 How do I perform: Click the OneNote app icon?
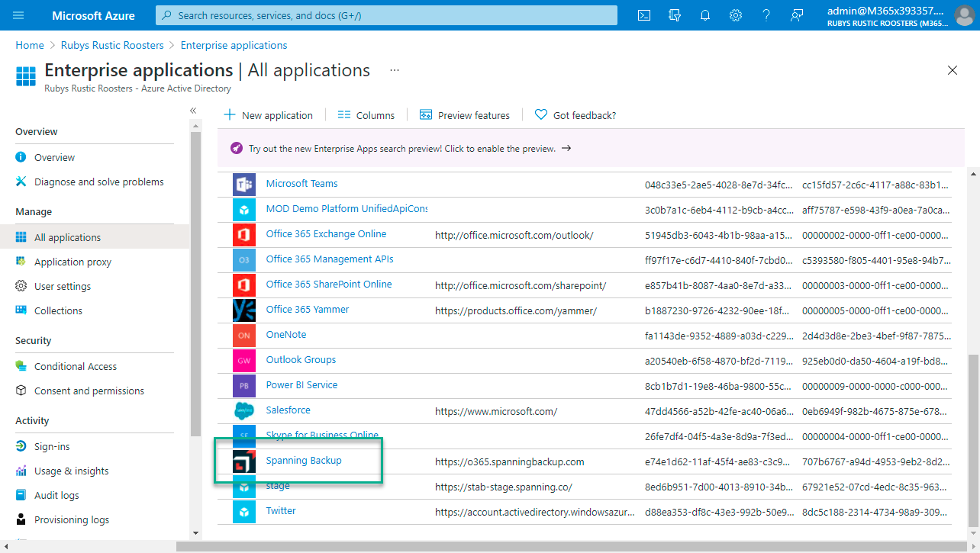point(243,335)
